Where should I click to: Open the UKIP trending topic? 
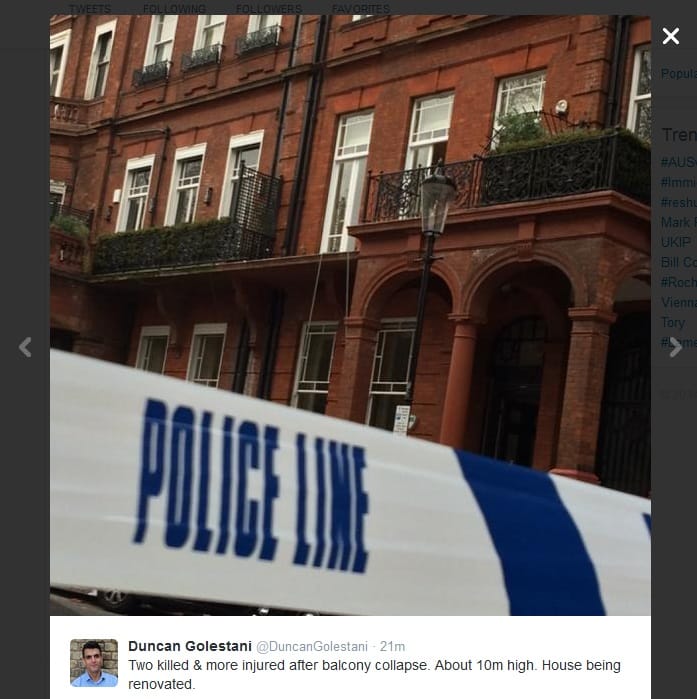[x=676, y=242]
